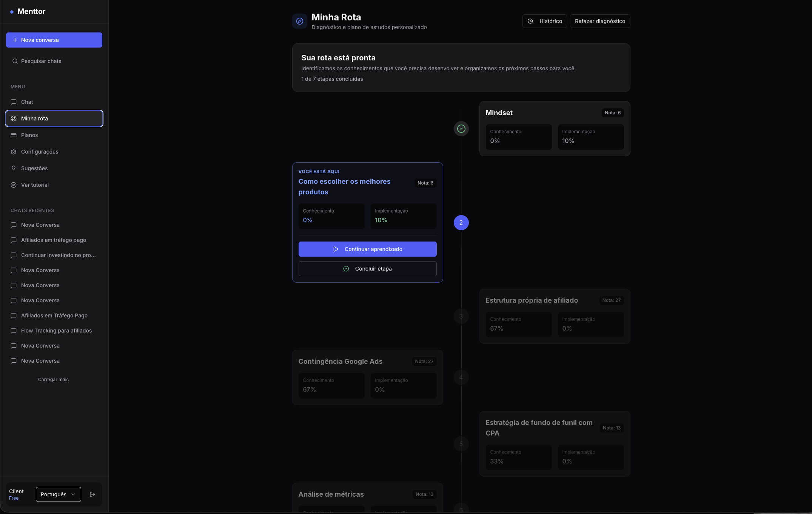This screenshot has height=514, width=812.
Task: Click the 'Contingência Google Ads' card
Action: click(367, 377)
